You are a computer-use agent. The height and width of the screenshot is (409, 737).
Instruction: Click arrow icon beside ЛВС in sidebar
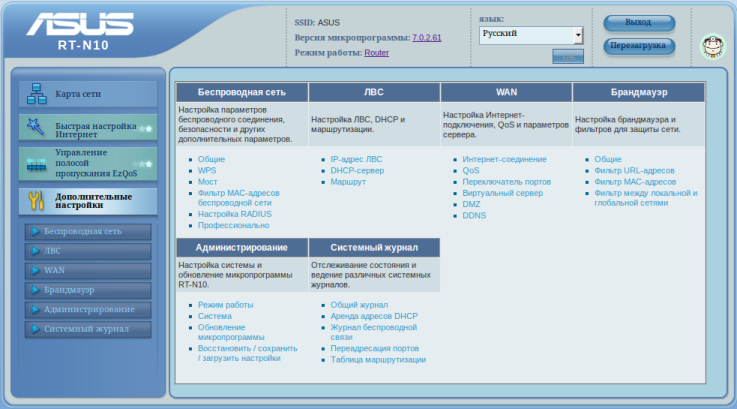click(x=35, y=251)
